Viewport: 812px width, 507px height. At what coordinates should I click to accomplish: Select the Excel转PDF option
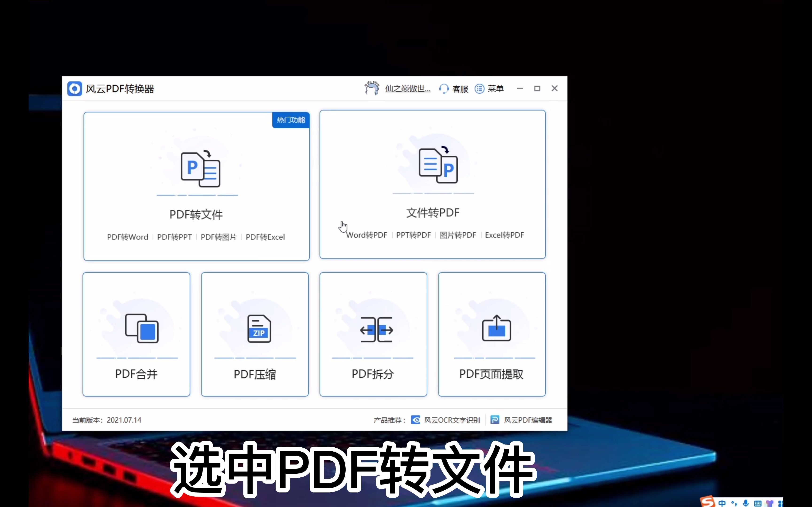(504, 235)
